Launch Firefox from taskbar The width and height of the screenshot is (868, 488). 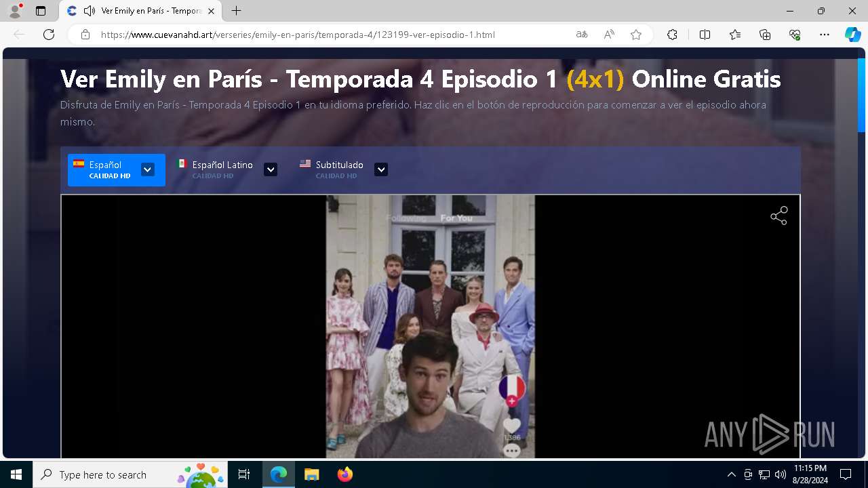(x=344, y=474)
